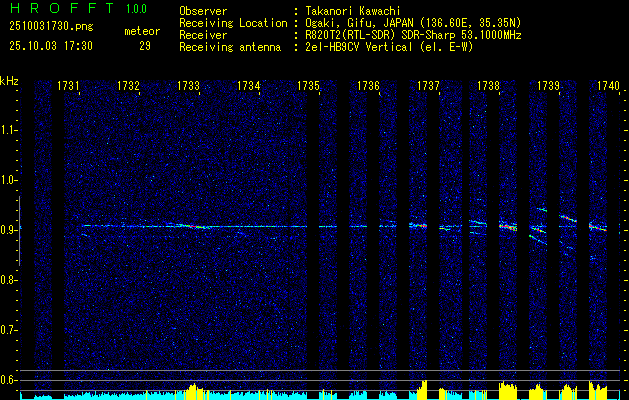Click the Receiving Location label
Viewport: 629px width, 400px height.
(233, 23)
